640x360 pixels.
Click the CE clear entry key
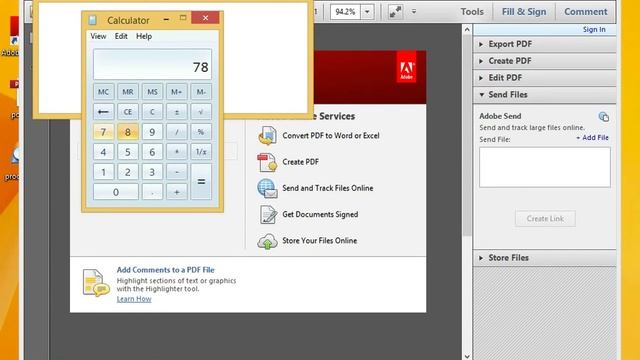(128, 111)
